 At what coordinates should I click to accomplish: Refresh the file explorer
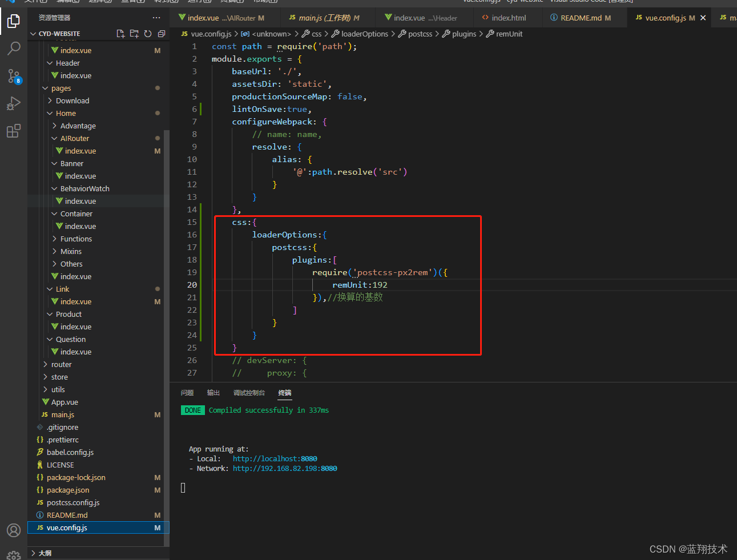[147, 34]
